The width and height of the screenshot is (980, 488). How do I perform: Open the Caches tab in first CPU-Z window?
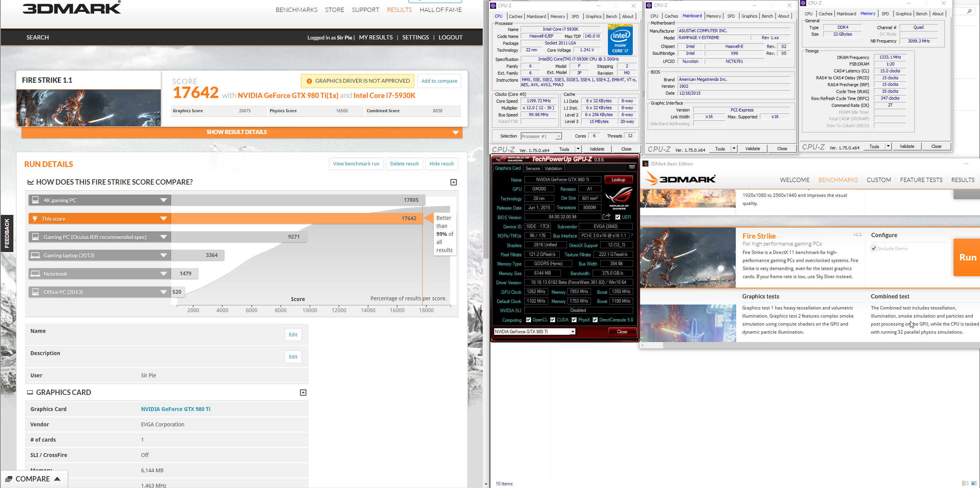point(515,16)
